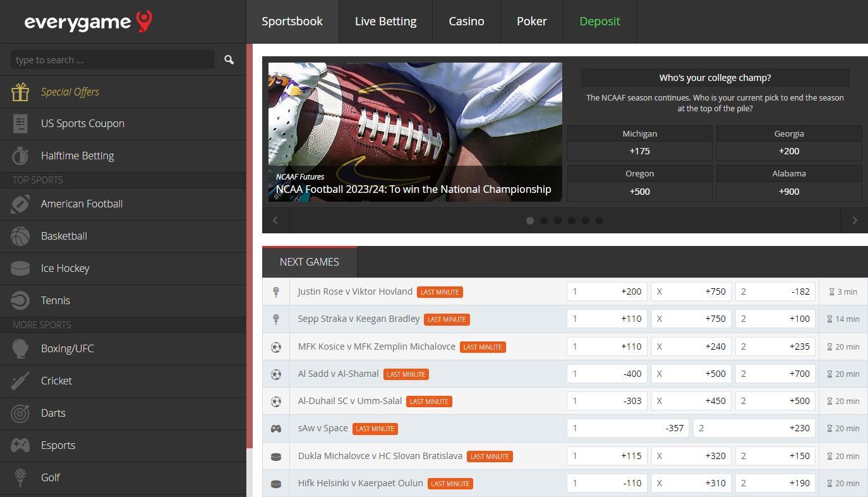Open the Casino tab

point(466,21)
